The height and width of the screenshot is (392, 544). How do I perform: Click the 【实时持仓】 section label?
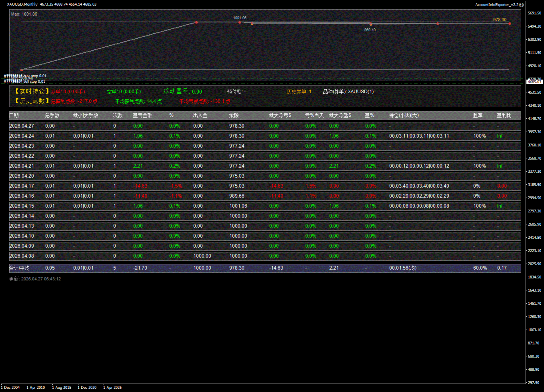[32, 92]
